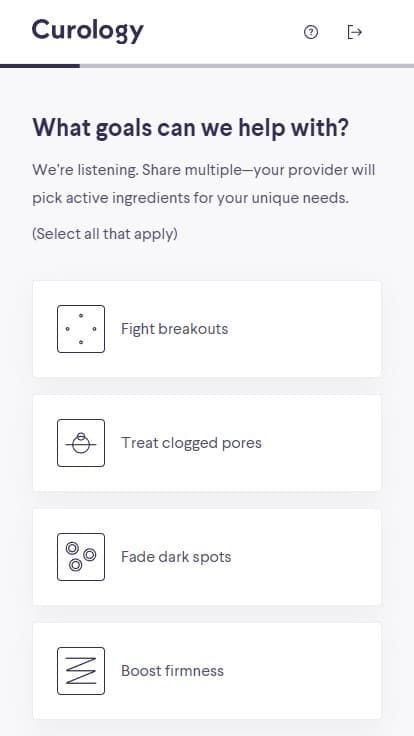The width and height of the screenshot is (414, 736).
Task: Toggle the Treat clogged pores card
Action: coord(207,443)
